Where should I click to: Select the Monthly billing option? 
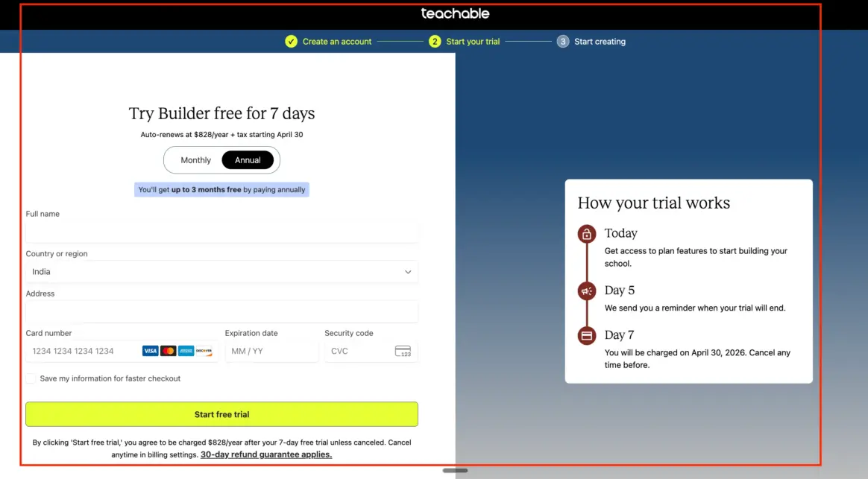coord(195,160)
